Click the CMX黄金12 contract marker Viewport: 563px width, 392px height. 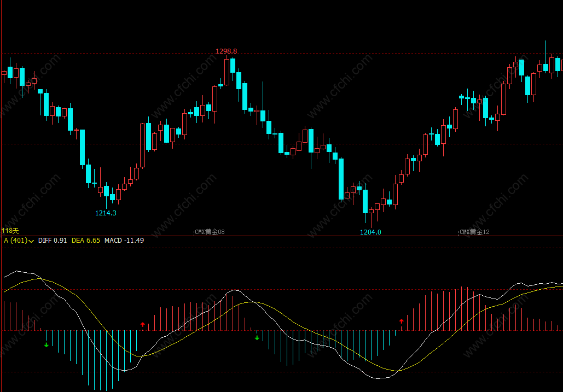pyautogui.click(x=474, y=232)
